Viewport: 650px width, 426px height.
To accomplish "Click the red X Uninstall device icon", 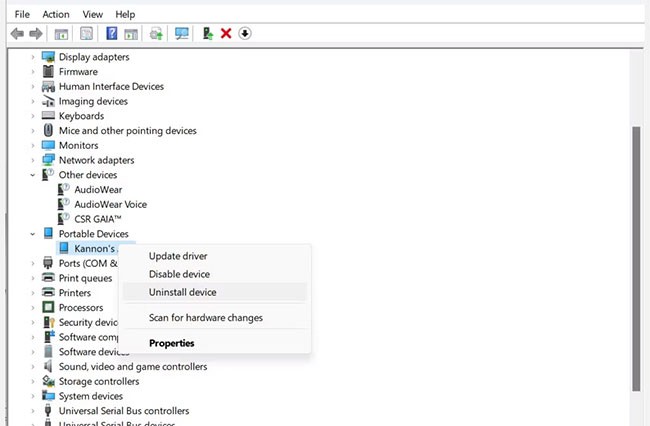I will coord(226,33).
